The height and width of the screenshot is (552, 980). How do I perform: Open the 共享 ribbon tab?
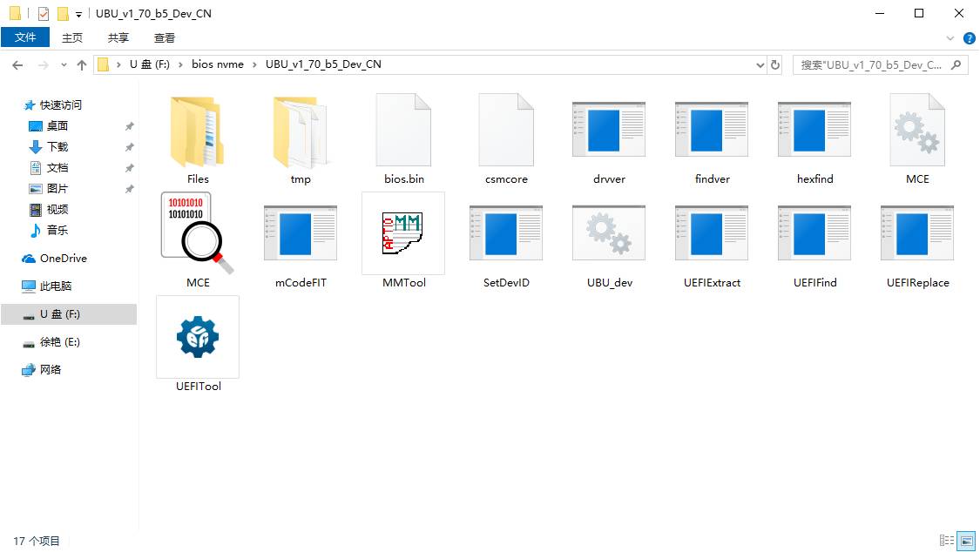coord(118,38)
